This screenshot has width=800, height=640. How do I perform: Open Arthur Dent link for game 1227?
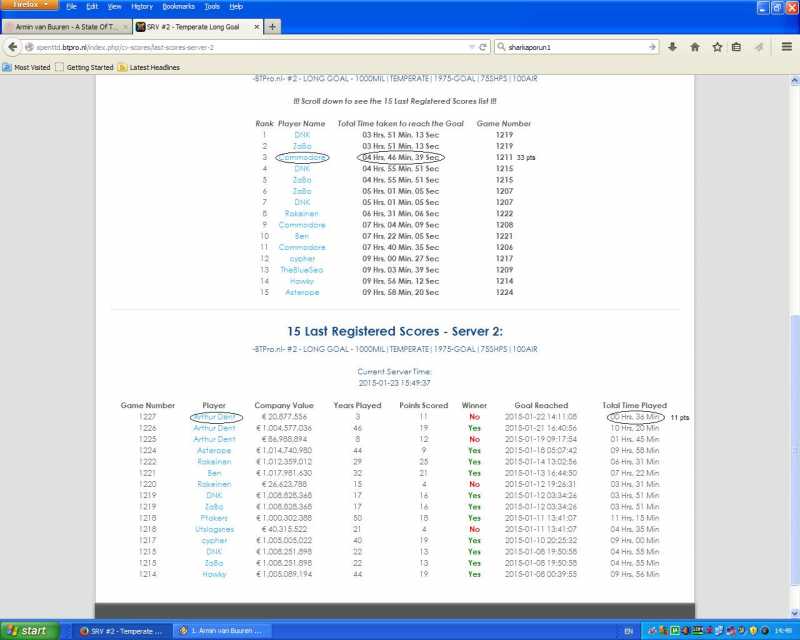point(214,416)
